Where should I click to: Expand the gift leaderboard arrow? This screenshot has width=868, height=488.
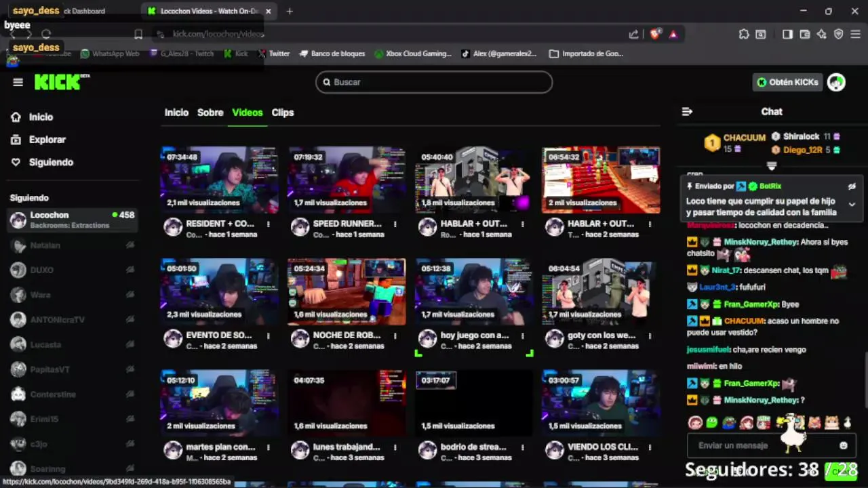pyautogui.click(x=772, y=166)
